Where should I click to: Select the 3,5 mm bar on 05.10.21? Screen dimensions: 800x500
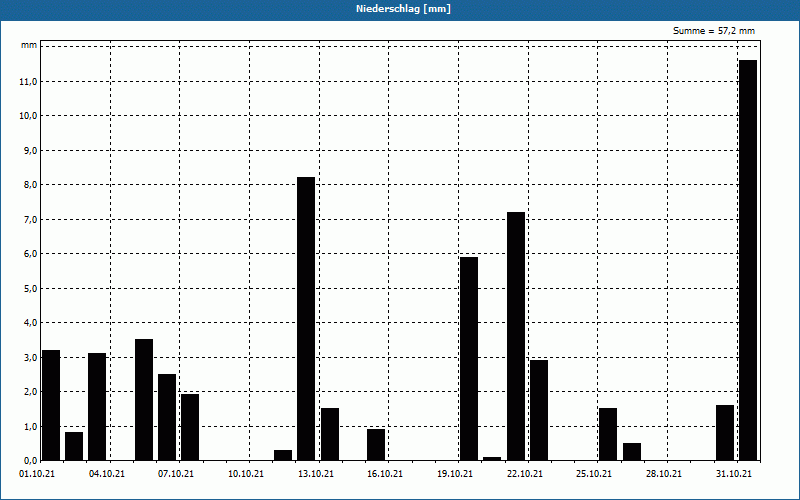point(144,400)
